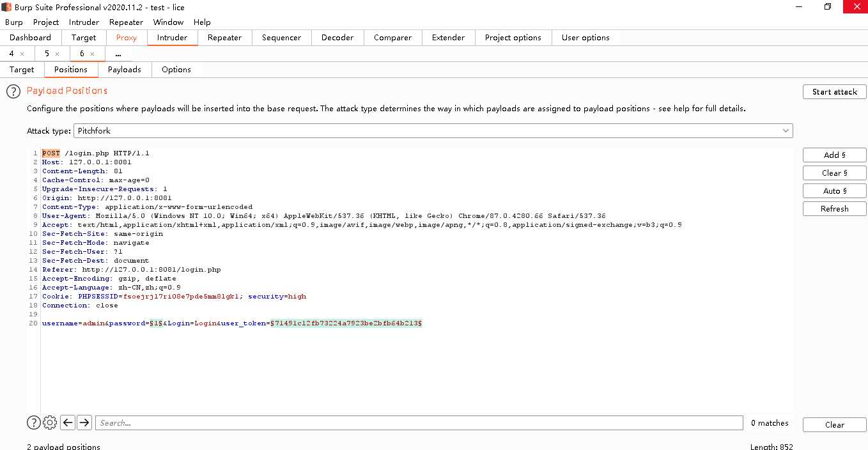This screenshot has width=868, height=450.
Task: Open Payload Positions help question-mark icon
Action: pyautogui.click(x=13, y=91)
